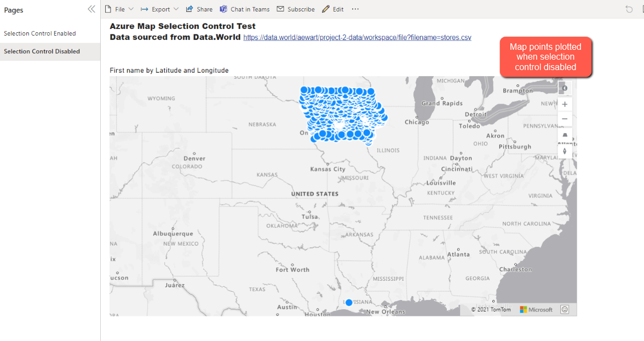This screenshot has width=644, height=341.
Task: Click the Fort Worth map label
Action: tap(292, 270)
